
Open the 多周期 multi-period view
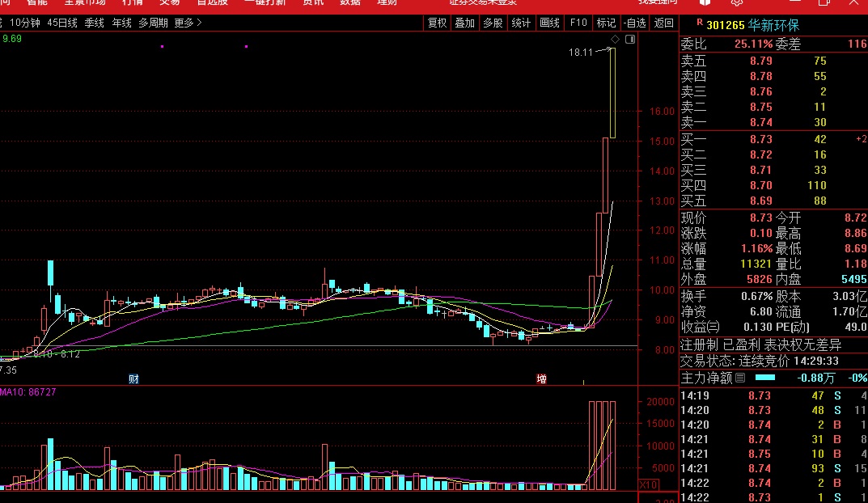[x=154, y=23]
